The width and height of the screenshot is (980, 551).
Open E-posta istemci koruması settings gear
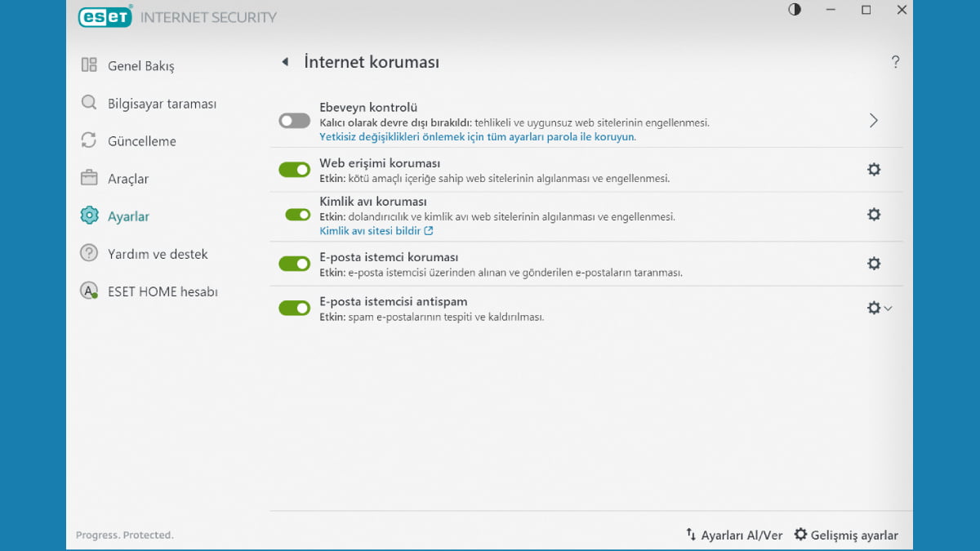(x=874, y=263)
